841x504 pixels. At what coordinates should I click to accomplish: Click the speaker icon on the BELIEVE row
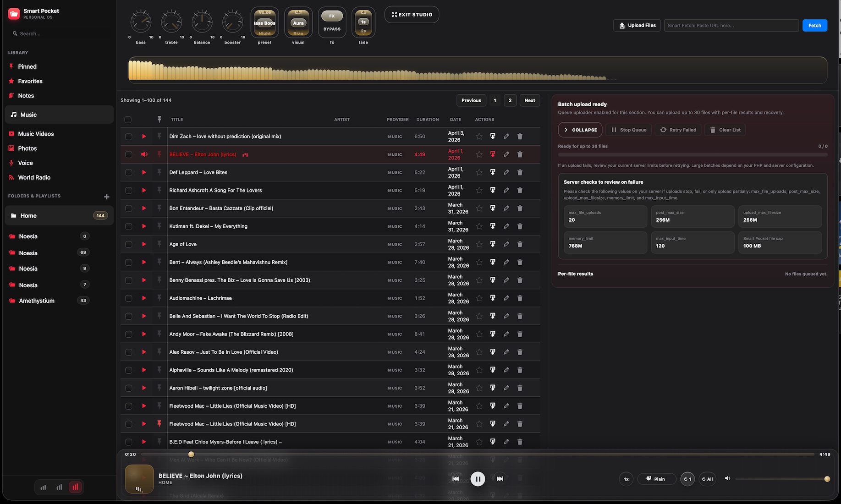144,154
